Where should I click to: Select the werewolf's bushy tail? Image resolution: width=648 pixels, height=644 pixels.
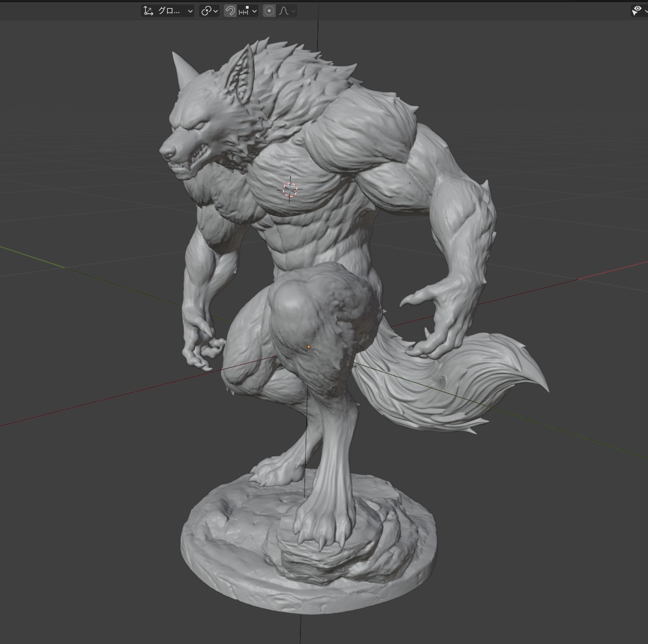pyautogui.click(x=466, y=383)
